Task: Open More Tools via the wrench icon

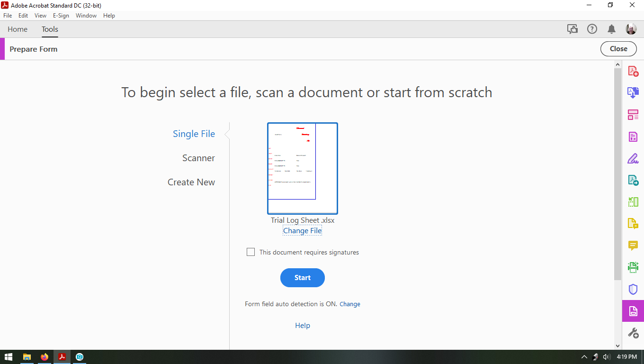Action: (x=633, y=333)
